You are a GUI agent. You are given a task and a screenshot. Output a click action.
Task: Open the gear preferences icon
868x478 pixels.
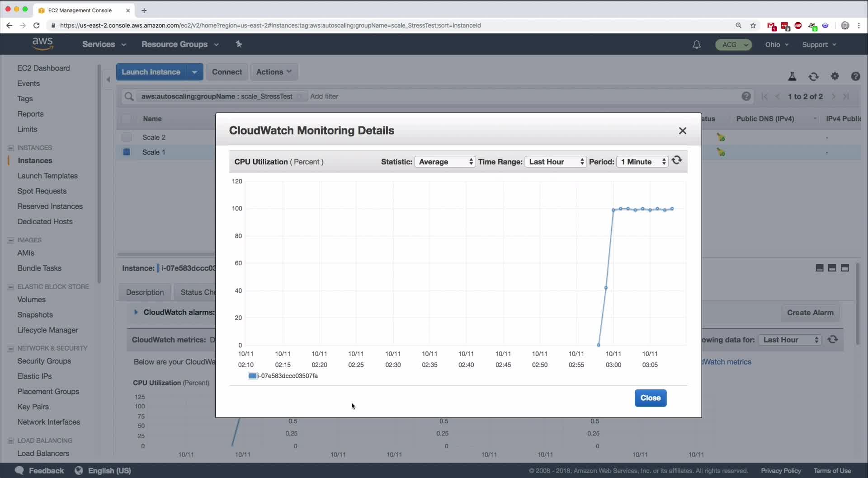coord(835,76)
